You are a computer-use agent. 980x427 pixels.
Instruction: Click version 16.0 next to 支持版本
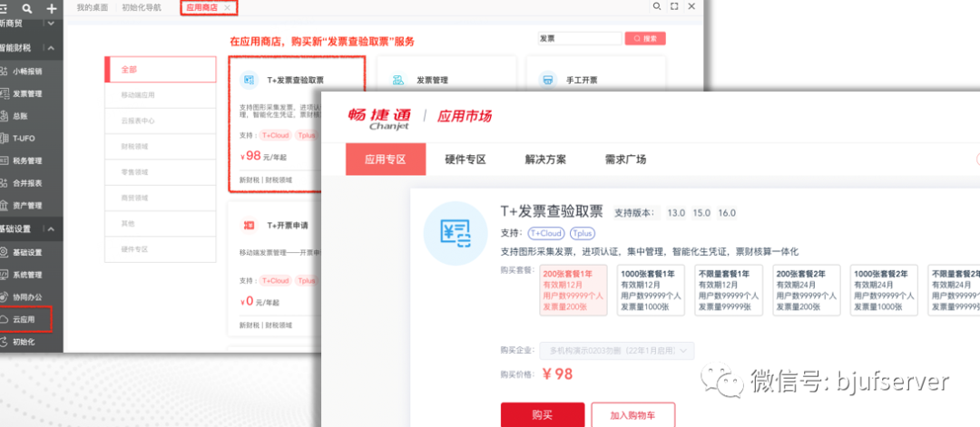click(x=727, y=213)
